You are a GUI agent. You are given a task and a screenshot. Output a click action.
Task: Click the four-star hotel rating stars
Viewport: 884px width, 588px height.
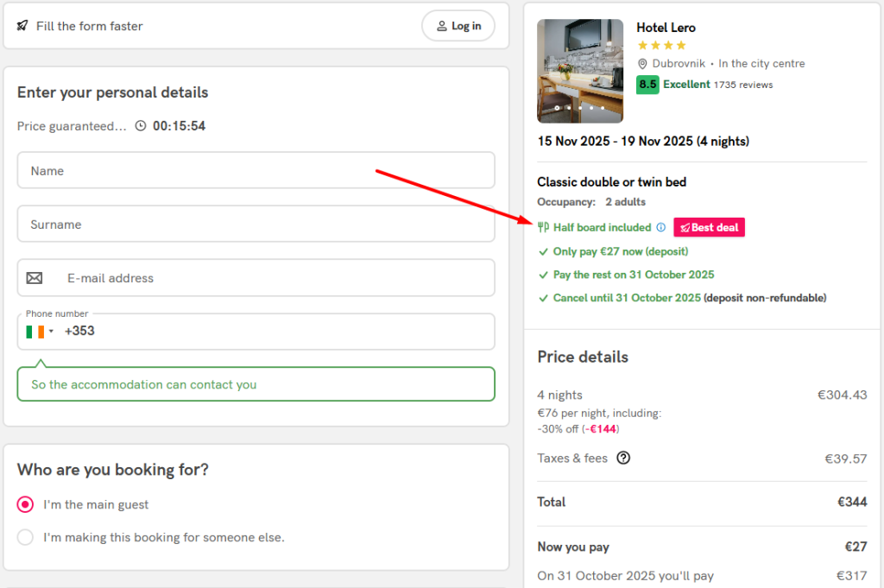661,45
